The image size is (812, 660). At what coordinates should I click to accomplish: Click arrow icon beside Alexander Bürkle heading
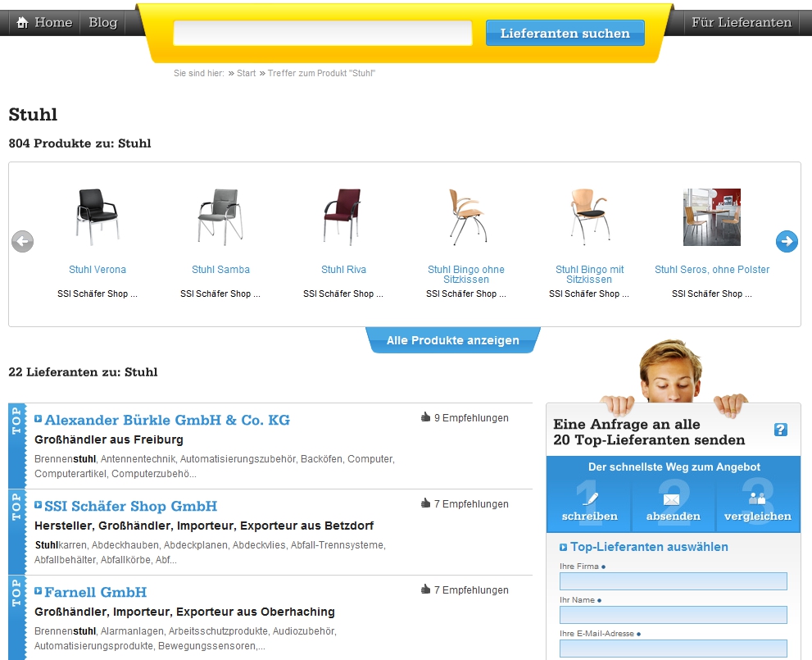(39, 419)
